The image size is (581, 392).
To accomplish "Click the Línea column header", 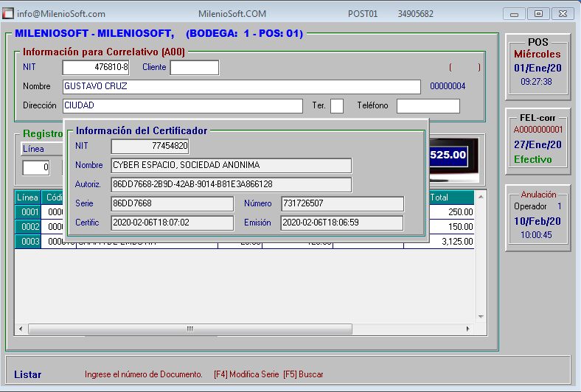I will click(28, 197).
